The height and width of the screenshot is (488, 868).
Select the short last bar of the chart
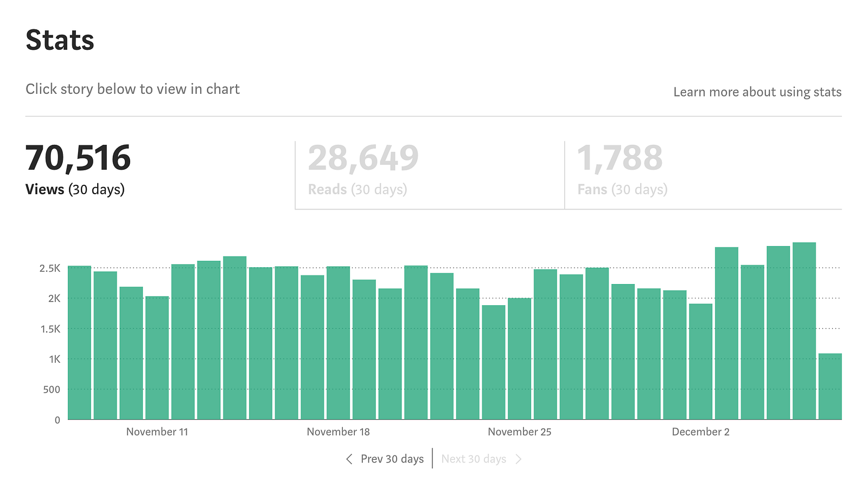830,387
